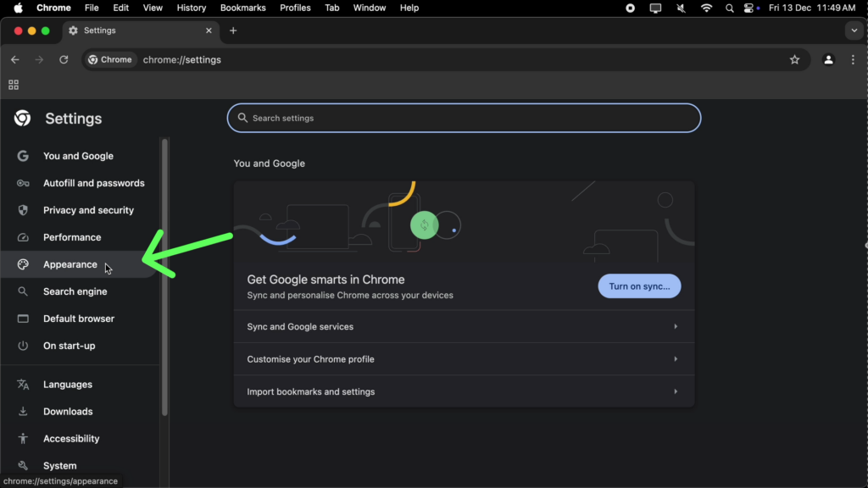Open macOS Spotlight search icon

[x=730, y=8]
